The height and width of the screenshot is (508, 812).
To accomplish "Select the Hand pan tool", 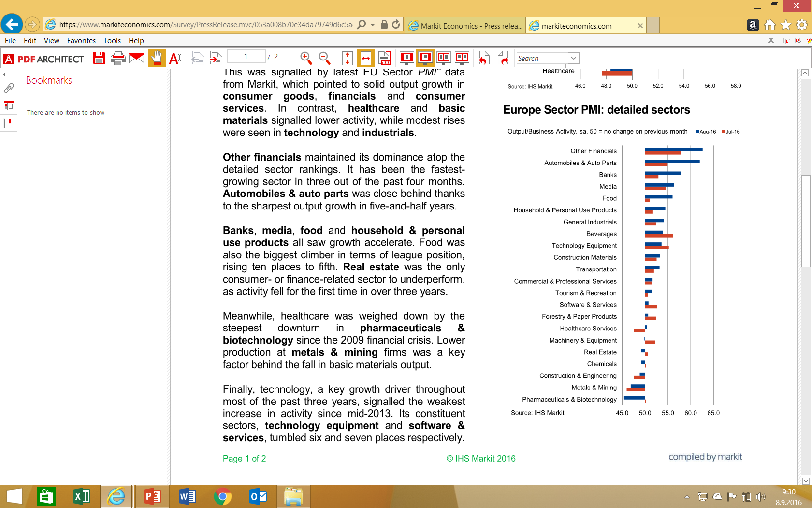I will click(x=157, y=58).
